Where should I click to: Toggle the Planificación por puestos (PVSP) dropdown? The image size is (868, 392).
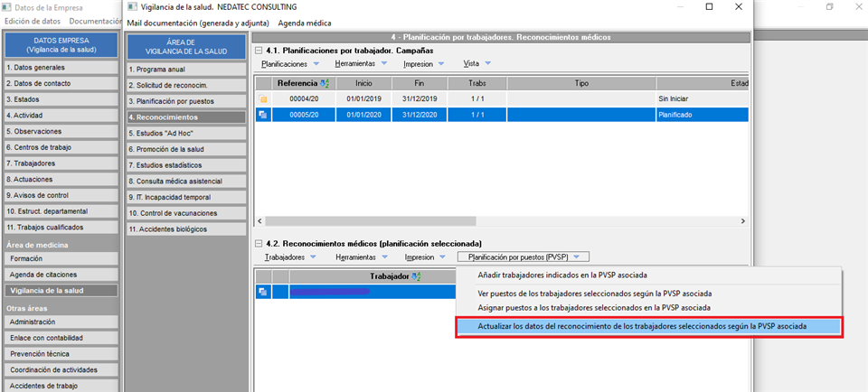tap(524, 257)
